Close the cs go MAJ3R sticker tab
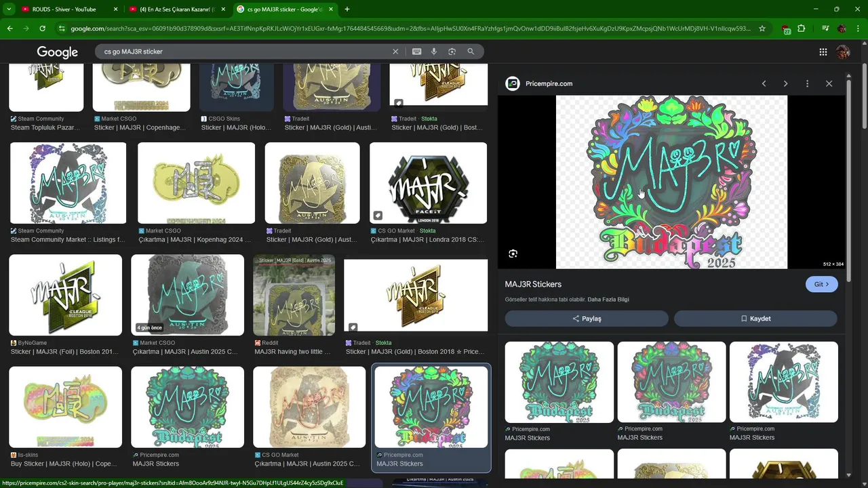Viewport: 868px width, 488px height. point(330,9)
